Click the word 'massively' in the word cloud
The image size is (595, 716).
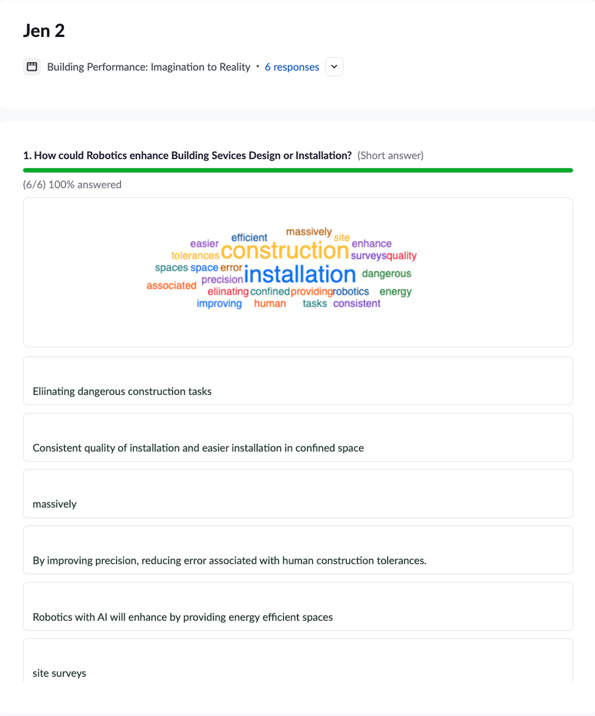coord(309,232)
